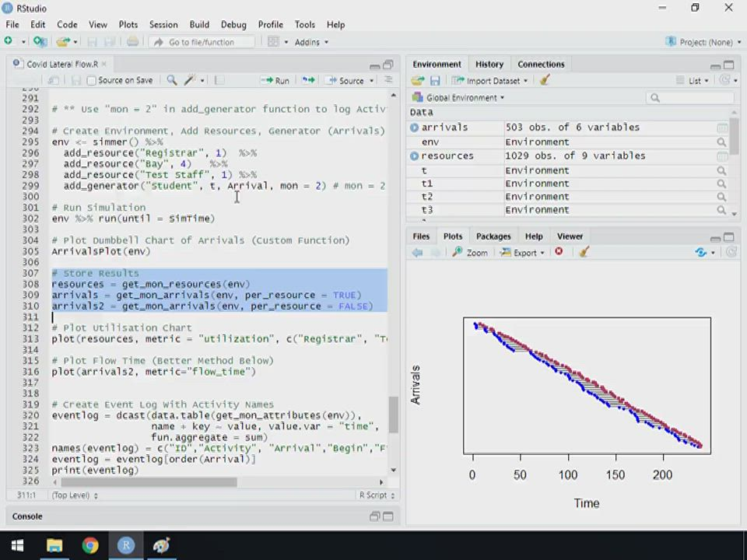
Task: Click the t1 Environment variable row
Action: point(570,184)
